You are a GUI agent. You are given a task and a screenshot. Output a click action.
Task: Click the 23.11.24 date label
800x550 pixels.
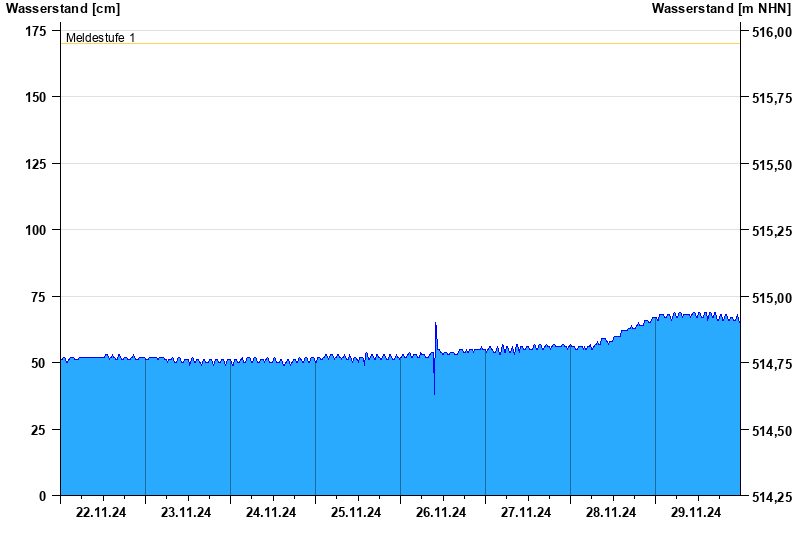(x=186, y=513)
